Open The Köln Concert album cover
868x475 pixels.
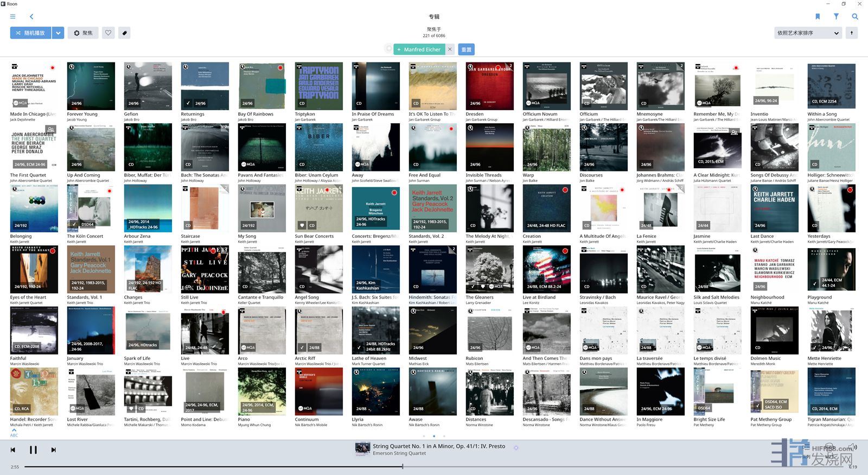point(91,208)
